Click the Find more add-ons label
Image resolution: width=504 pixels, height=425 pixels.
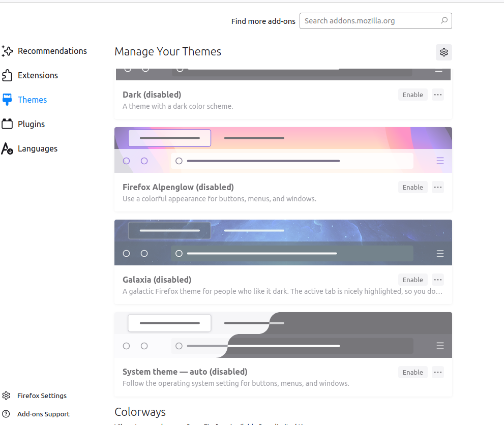click(x=263, y=21)
